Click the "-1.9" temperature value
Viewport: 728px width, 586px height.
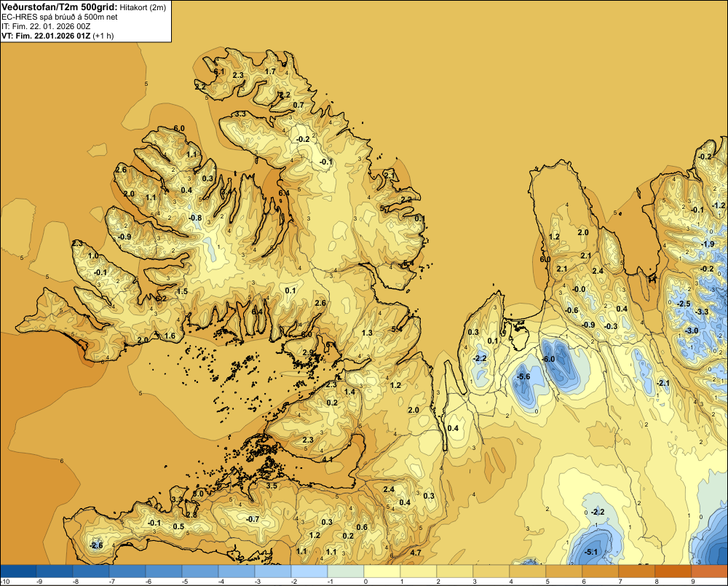708,245
